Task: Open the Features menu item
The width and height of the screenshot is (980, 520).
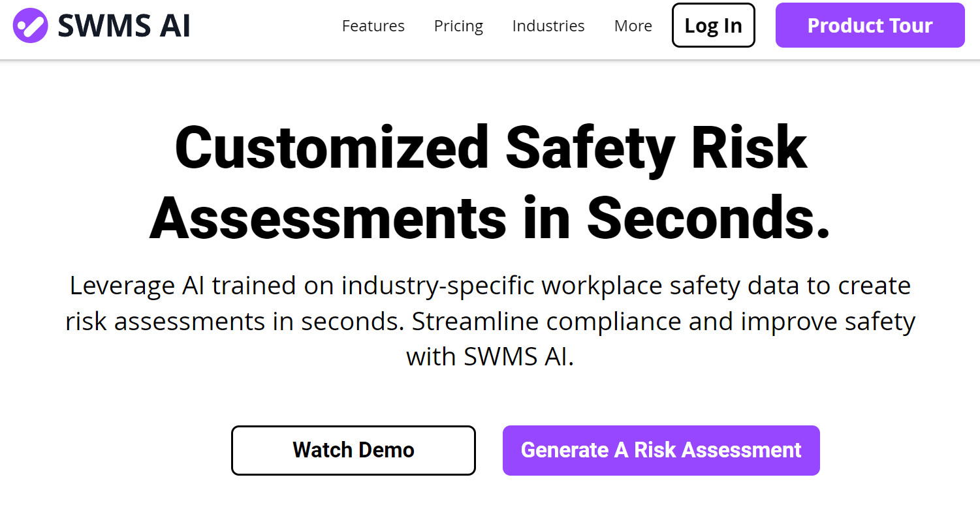Action: point(373,26)
